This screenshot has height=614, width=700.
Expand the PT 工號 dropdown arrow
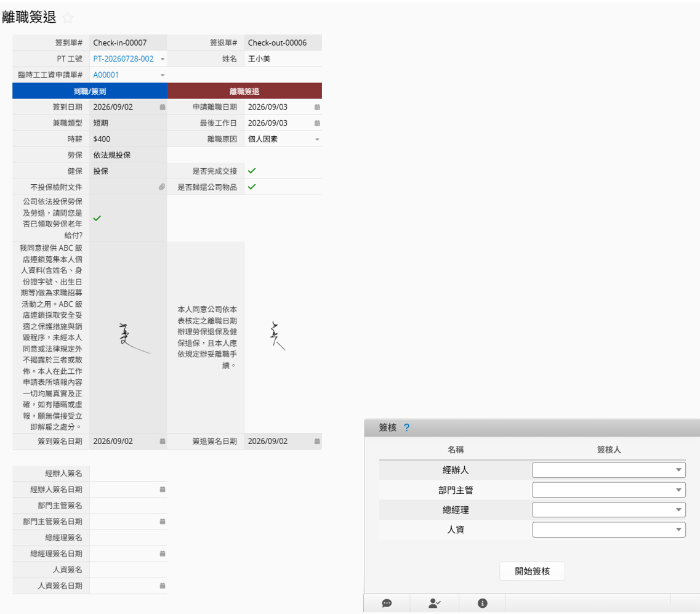tap(163, 59)
